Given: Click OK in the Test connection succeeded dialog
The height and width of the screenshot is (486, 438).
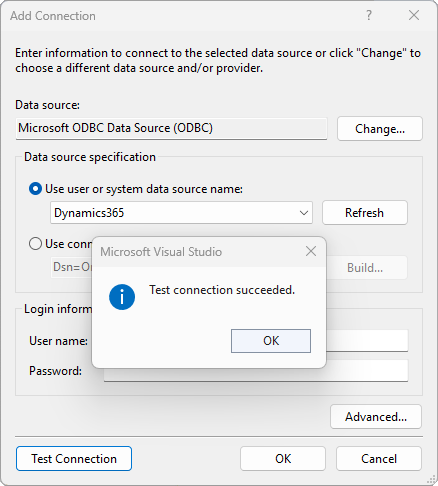Looking at the screenshot, I should pos(271,341).
